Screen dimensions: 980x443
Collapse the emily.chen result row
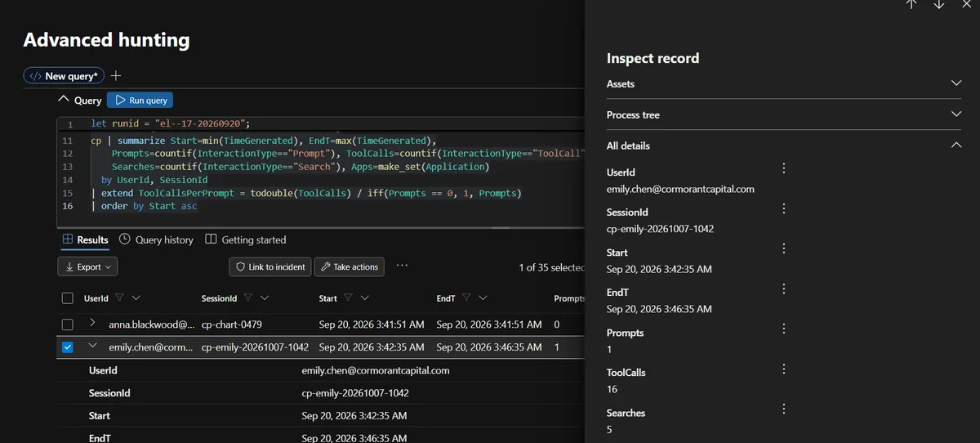click(92, 347)
